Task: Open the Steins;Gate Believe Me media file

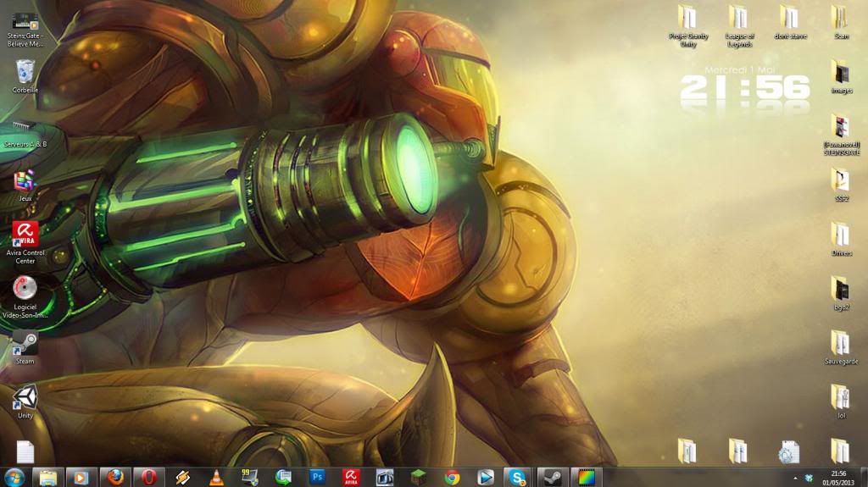Action: 25,30
